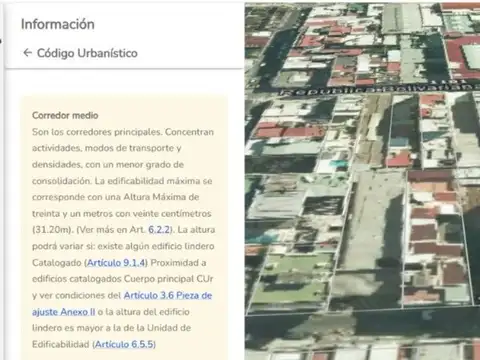Click the República Bolivariana street label on map
Screen dimensions: 480x360
(379, 89)
